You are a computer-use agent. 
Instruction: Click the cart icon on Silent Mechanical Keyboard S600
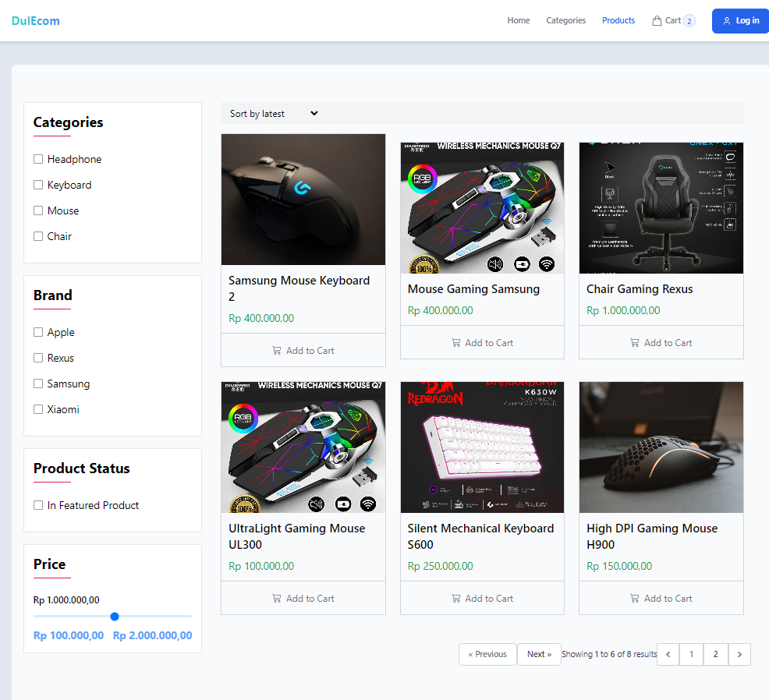coord(455,598)
